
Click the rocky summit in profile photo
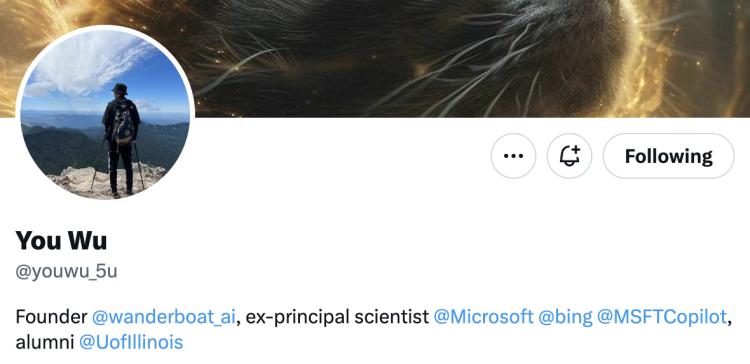pyautogui.click(x=103, y=181)
